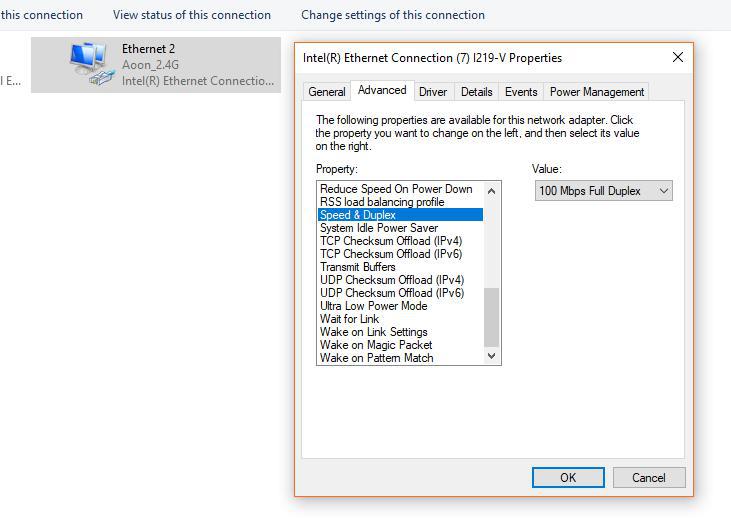The height and width of the screenshot is (530, 731).
Task: Open the Driver tab
Action: point(432,92)
